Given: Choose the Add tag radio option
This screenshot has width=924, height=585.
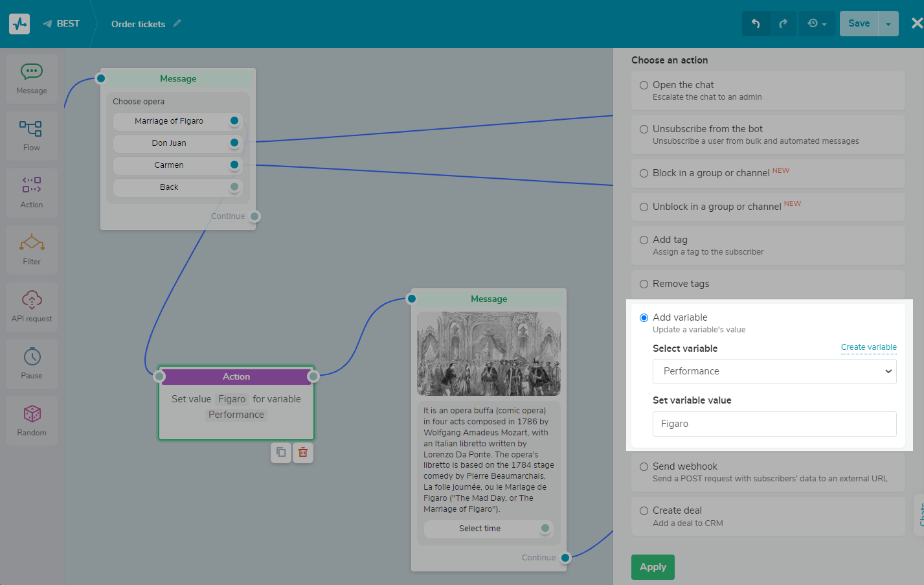Looking at the screenshot, I should tap(644, 240).
